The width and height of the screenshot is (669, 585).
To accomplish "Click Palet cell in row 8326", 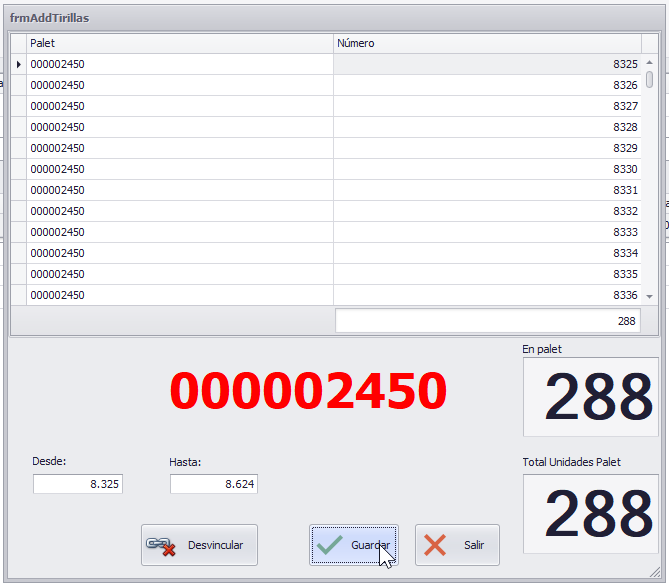I will pos(180,85).
